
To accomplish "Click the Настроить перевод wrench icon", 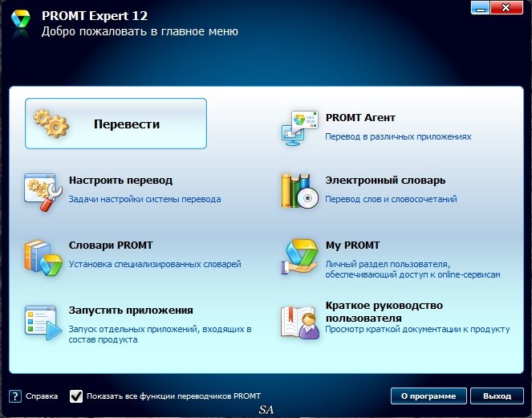I will pyautogui.click(x=43, y=192).
